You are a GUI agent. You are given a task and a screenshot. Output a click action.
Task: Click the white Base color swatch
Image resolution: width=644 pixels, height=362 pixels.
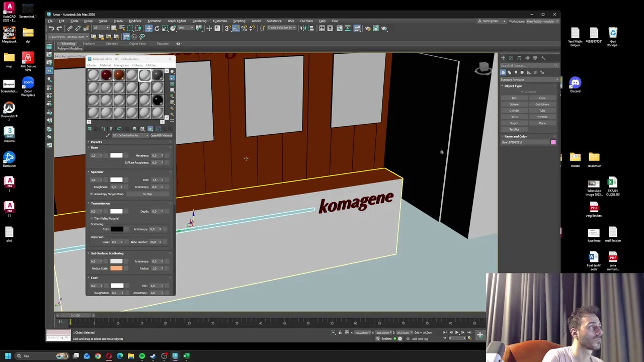(x=116, y=156)
